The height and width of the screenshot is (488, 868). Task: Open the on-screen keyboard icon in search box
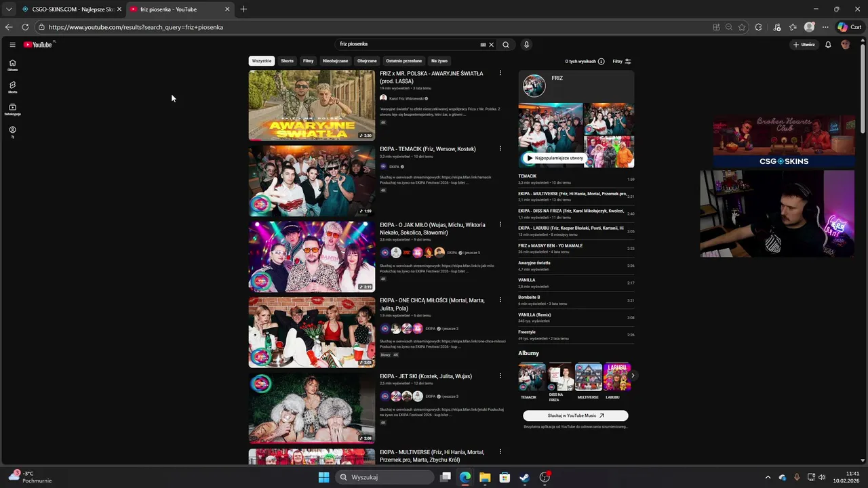tap(483, 45)
